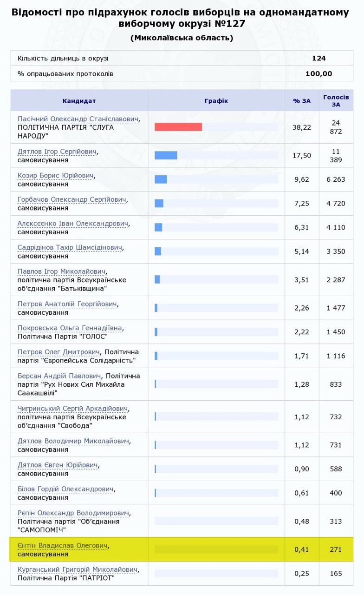The width and height of the screenshot is (364, 595).
Task: Open Алєксєєнко Іван Олександрович link
Action: coord(73,224)
